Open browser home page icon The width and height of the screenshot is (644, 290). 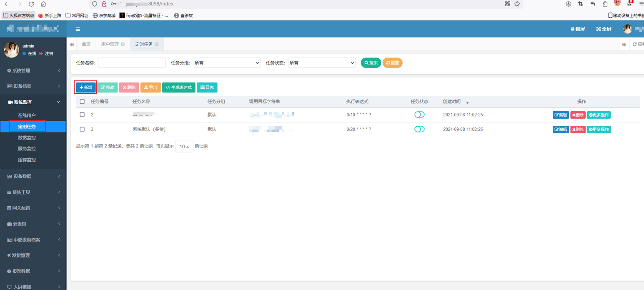click(43, 4)
